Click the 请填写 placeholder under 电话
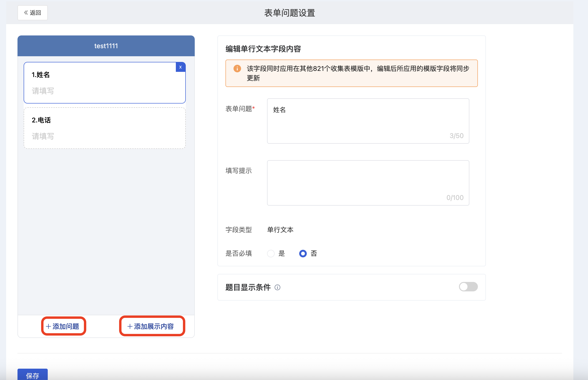The height and width of the screenshot is (380, 588). (x=43, y=136)
